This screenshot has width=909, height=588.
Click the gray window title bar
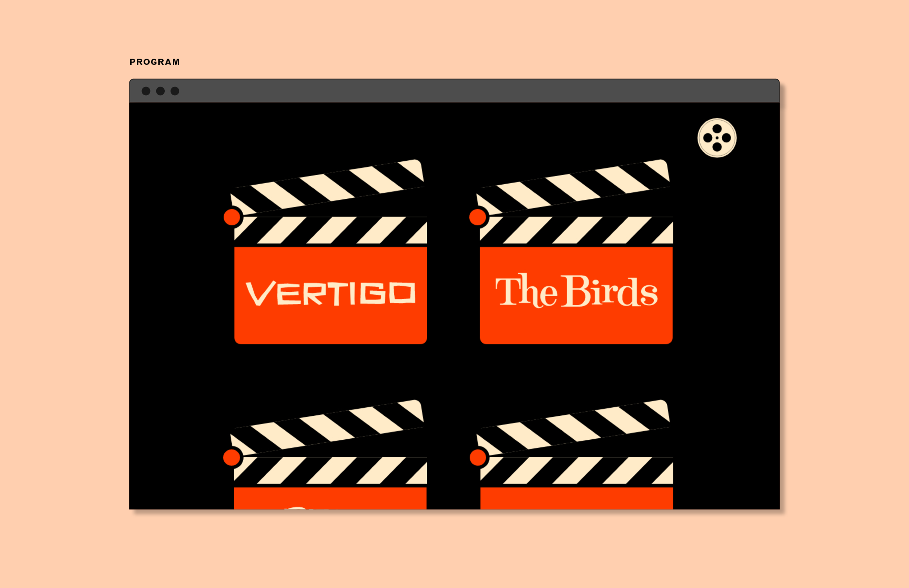[x=454, y=91]
